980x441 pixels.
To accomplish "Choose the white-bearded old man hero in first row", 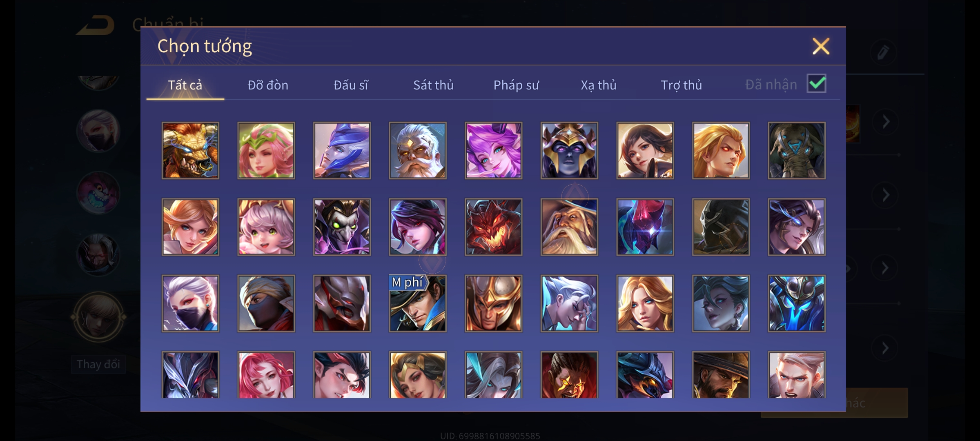I will [418, 150].
